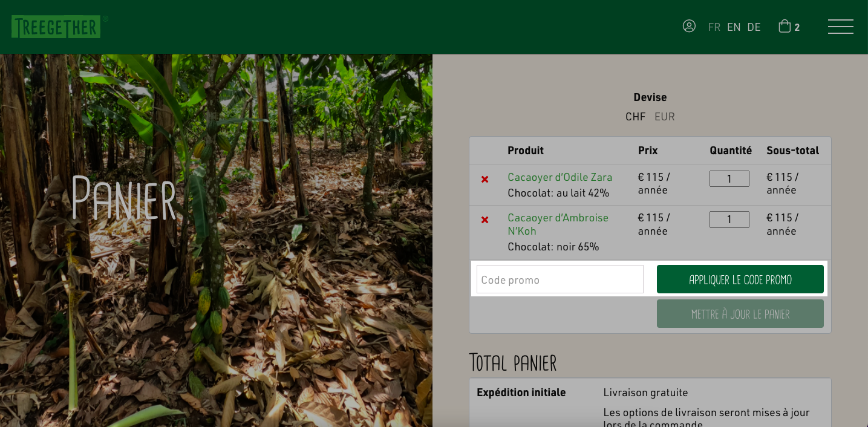Click the Code promo input field
The image size is (868, 427).
(x=560, y=279)
